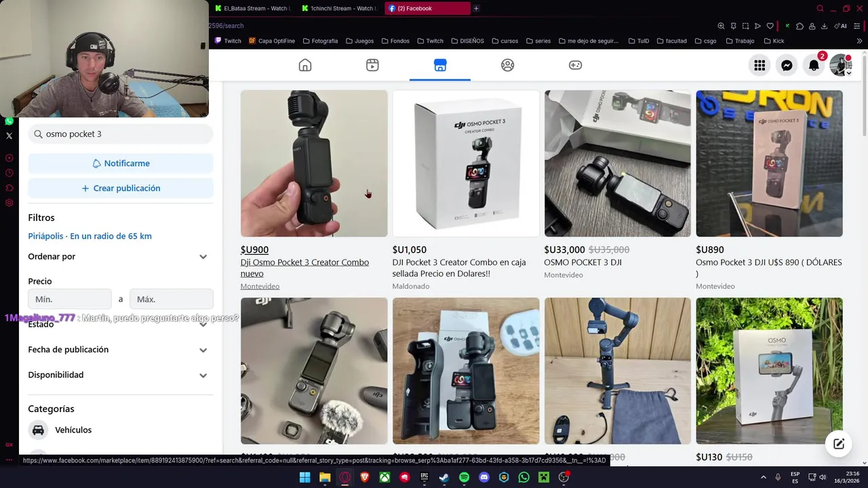Viewport: 868px width, 488px height.
Task: Click the compose new message pencil icon
Action: coord(839,444)
